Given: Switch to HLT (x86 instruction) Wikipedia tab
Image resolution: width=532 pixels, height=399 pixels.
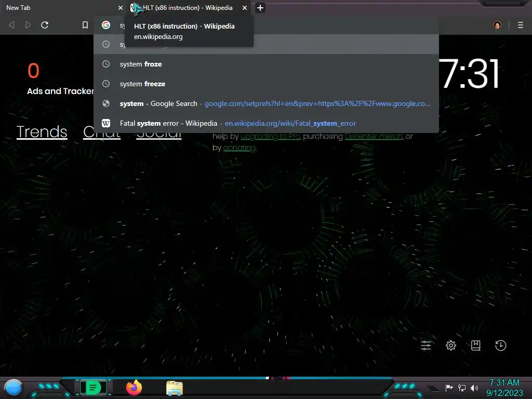Looking at the screenshot, I should point(189,8).
